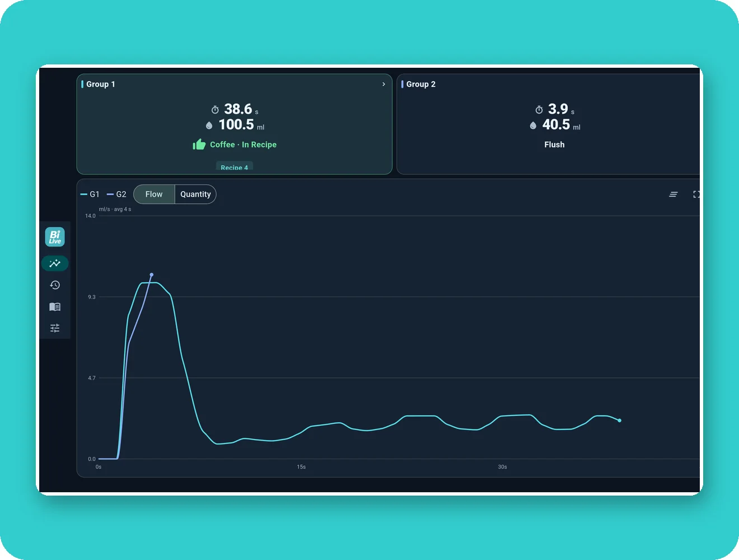The width and height of the screenshot is (739, 560).
Task: Click the G1 line endpoint marker
Action: tap(619, 420)
